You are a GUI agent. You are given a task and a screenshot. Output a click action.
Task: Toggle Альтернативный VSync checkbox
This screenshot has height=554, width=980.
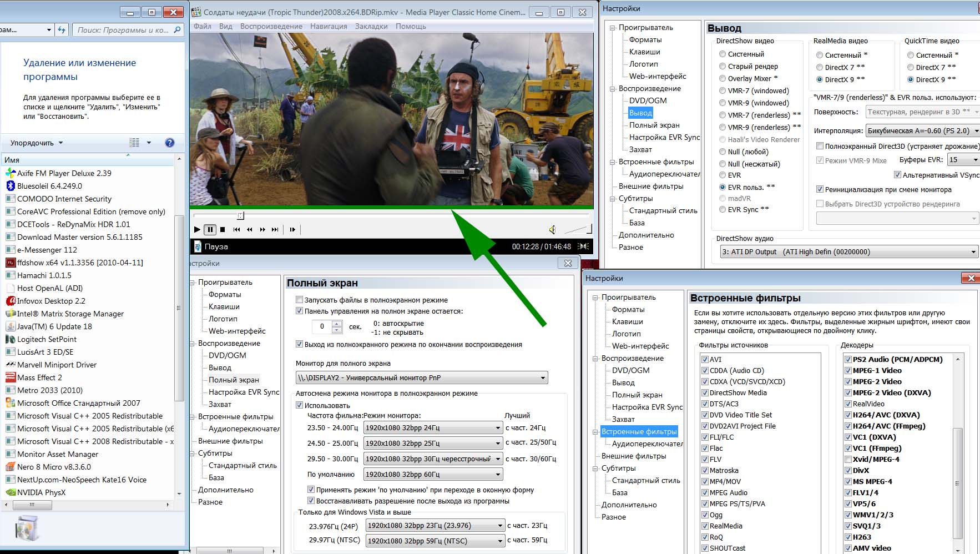(x=897, y=175)
